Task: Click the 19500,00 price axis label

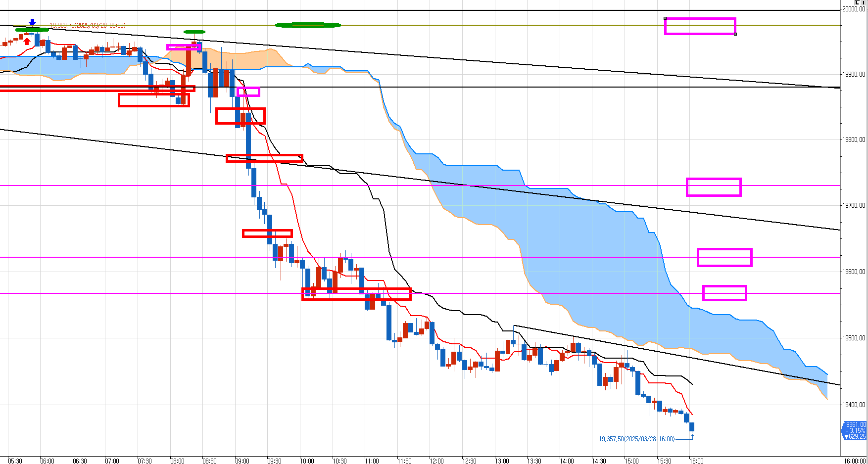Action: 854,338
